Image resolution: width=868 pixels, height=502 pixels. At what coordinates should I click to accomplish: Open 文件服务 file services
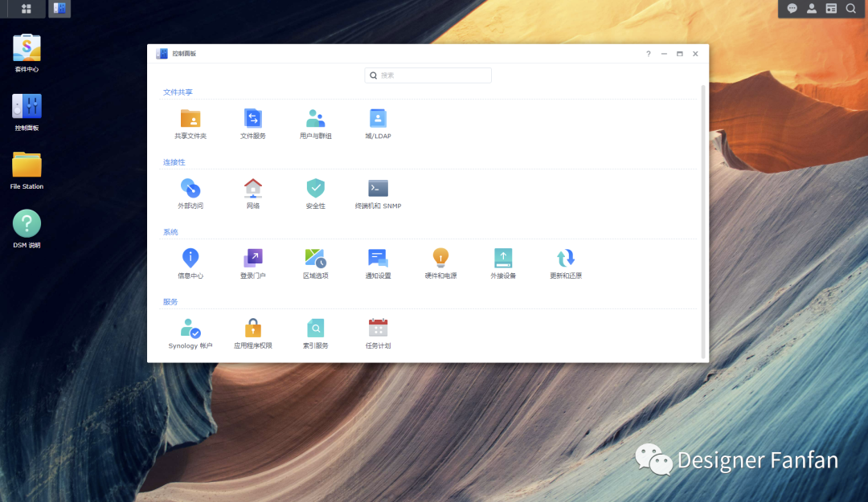[253, 118]
